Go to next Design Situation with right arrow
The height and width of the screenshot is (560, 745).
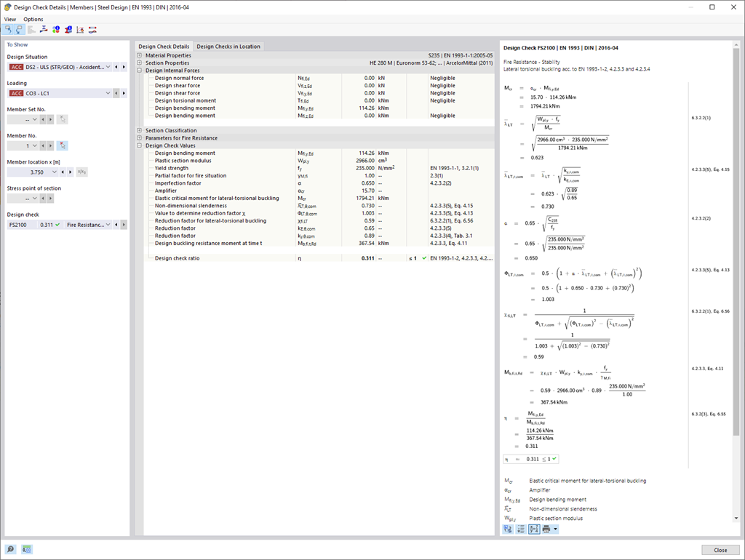point(124,67)
